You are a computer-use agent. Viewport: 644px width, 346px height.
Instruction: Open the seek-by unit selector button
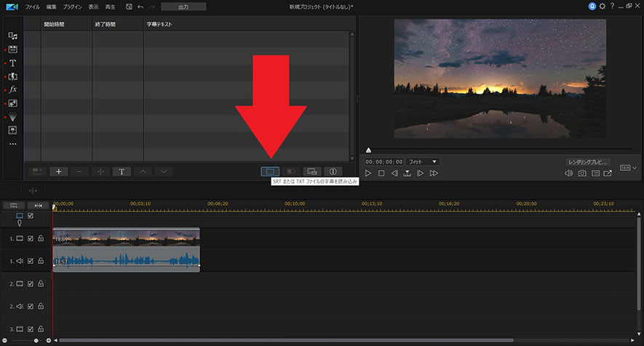407,173
